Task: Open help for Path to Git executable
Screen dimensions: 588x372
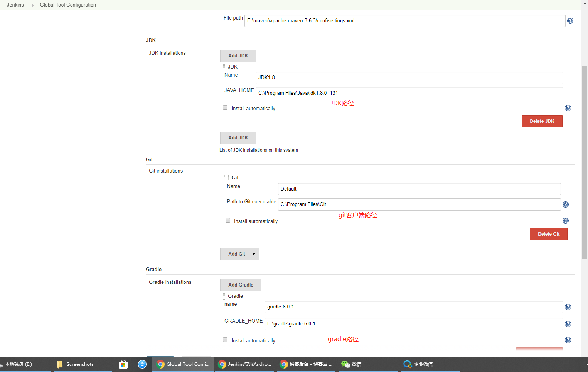Action: 566,204
